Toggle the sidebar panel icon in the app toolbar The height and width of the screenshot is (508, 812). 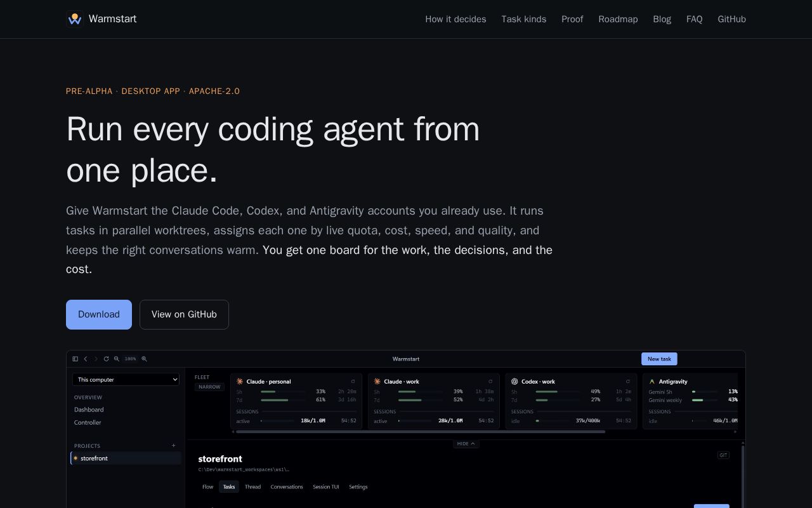[x=75, y=359]
